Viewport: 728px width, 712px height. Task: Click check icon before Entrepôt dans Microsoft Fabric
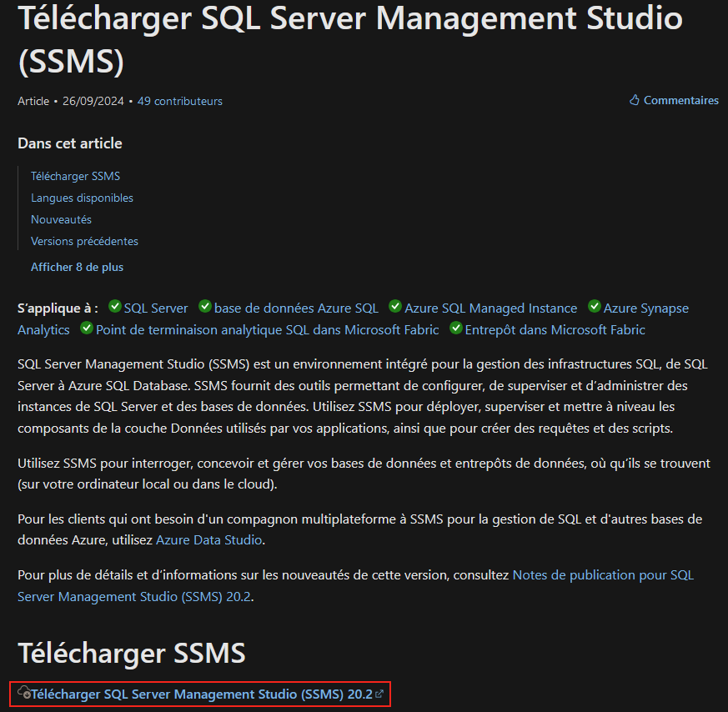click(x=456, y=328)
